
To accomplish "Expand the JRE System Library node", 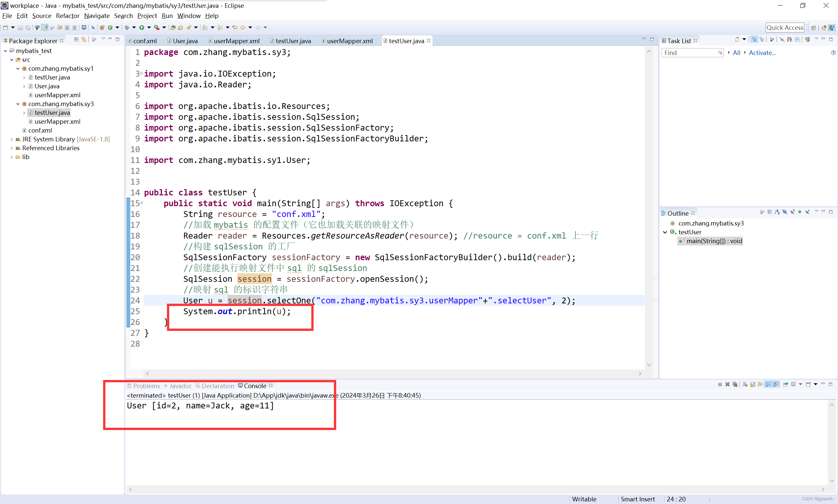I will [x=11, y=139].
